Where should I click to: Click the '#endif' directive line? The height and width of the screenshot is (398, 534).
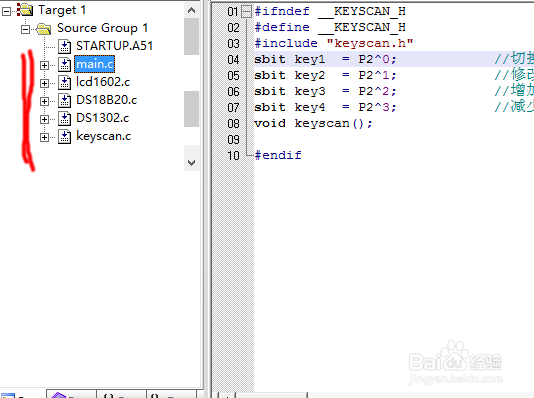278,156
